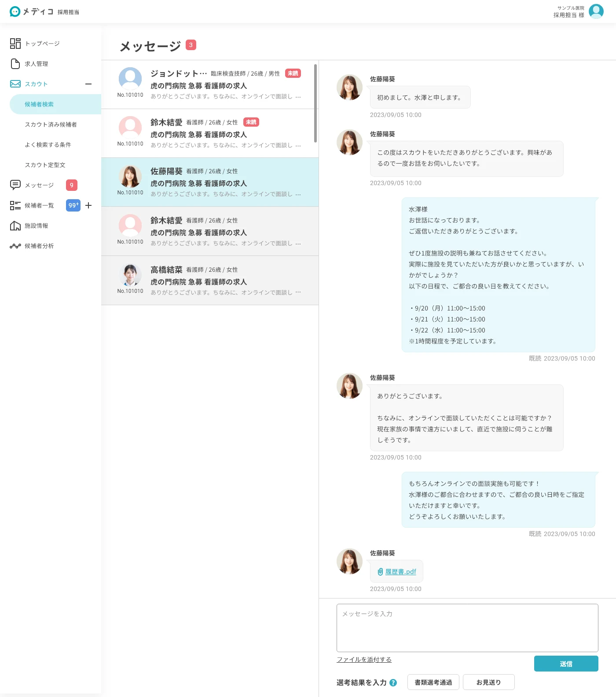This screenshot has width=616, height=697.
Task: Click the 候補者分析 graph icon
Action: 15,246
